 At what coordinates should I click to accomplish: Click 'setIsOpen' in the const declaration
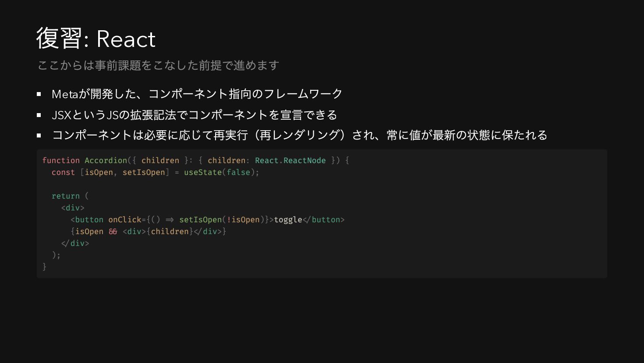click(x=144, y=172)
